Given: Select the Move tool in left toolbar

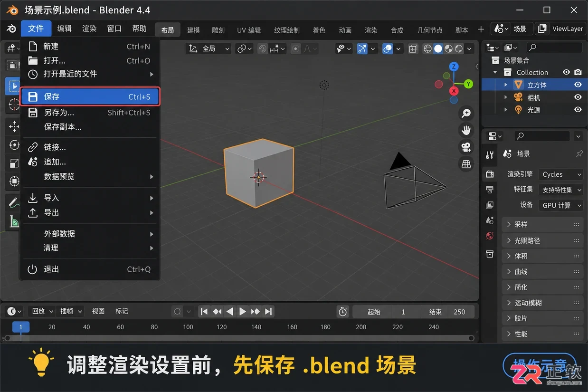Looking at the screenshot, I should [x=13, y=126].
